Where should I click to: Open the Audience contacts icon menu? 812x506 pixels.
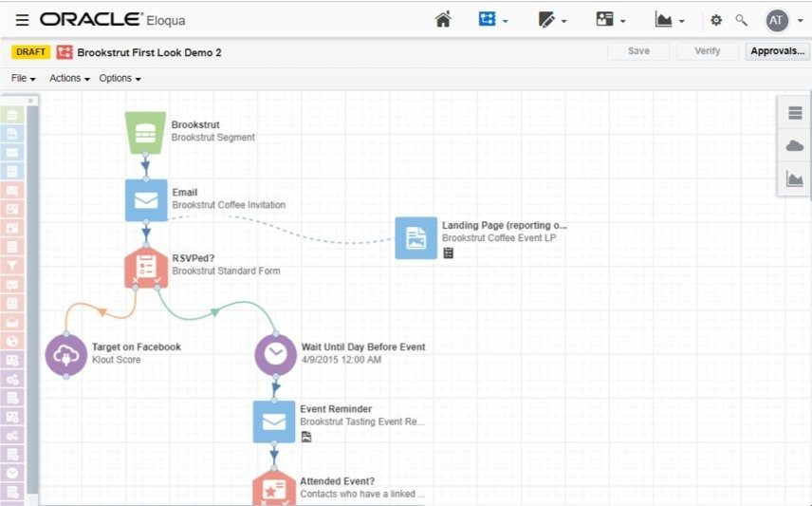point(604,20)
